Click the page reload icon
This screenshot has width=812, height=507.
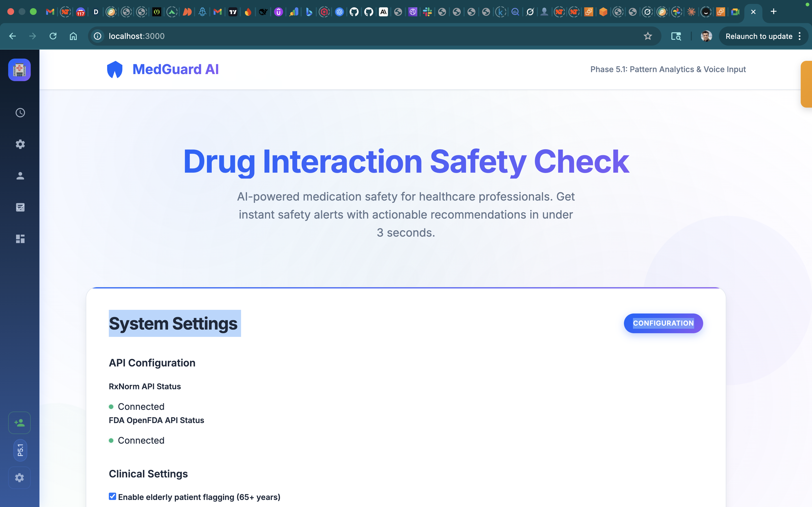tap(53, 36)
